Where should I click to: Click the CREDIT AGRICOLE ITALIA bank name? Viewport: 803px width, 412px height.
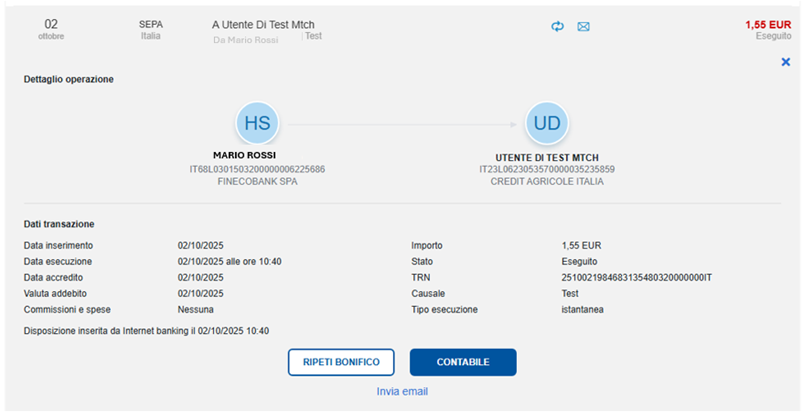(x=547, y=181)
